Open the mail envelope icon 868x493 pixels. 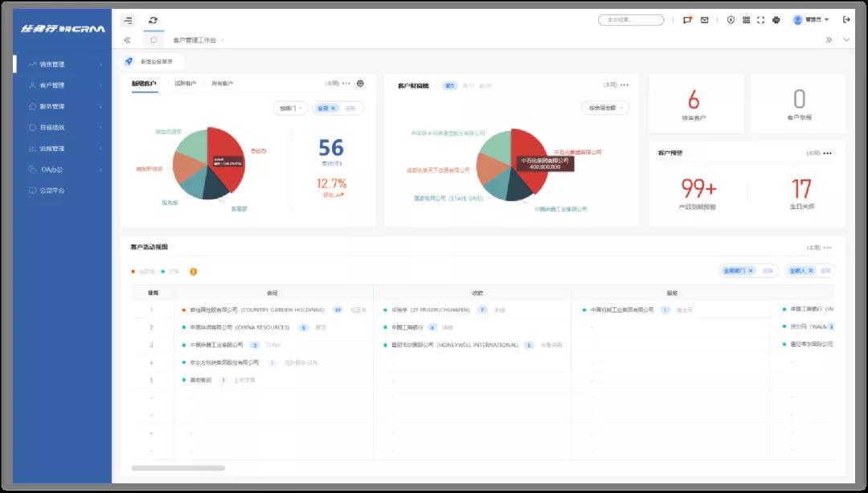(x=705, y=20)
